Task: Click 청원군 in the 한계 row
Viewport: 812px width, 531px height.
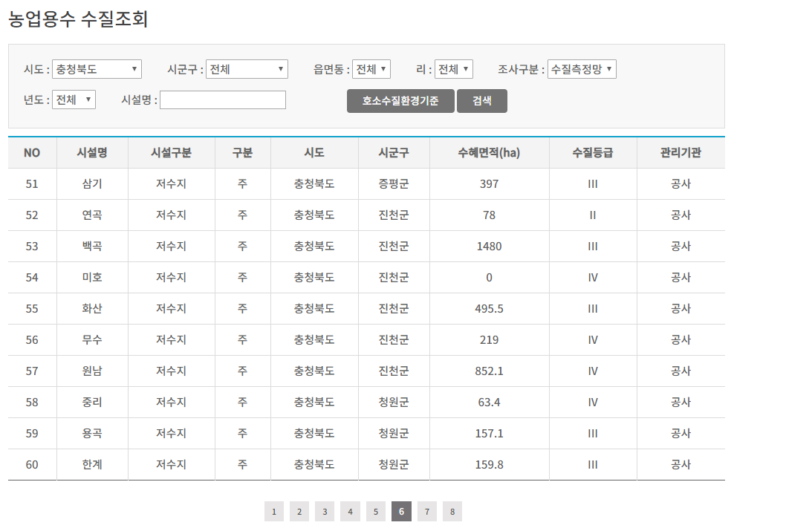Action: click(394, 465)
